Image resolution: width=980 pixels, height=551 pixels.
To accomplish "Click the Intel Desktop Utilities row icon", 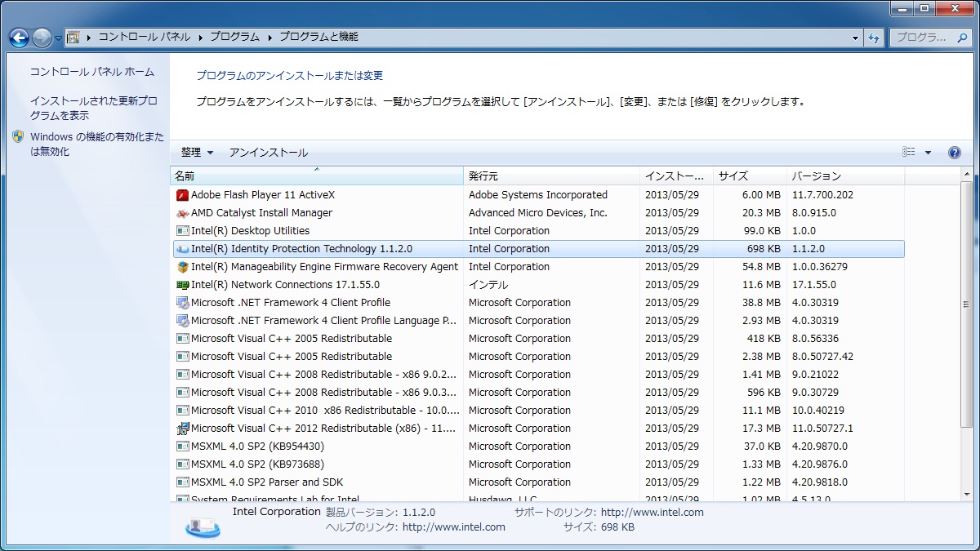I will pos(182,231).
